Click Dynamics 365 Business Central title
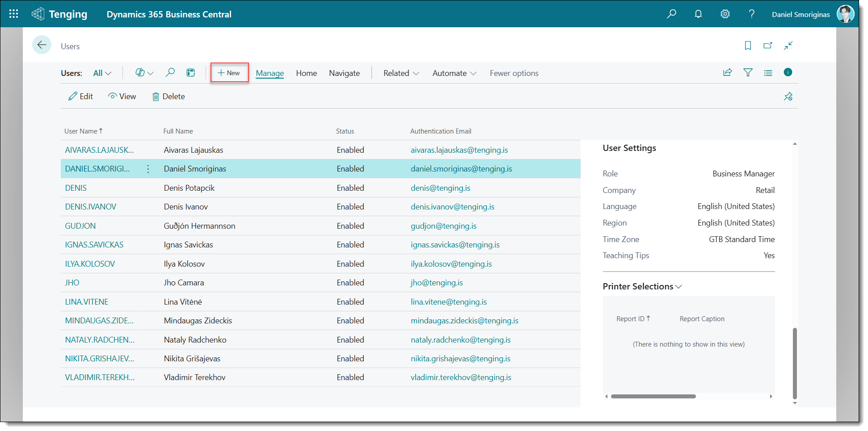The height and width of the screenshot is (431, 868). (x=169, y=14)
